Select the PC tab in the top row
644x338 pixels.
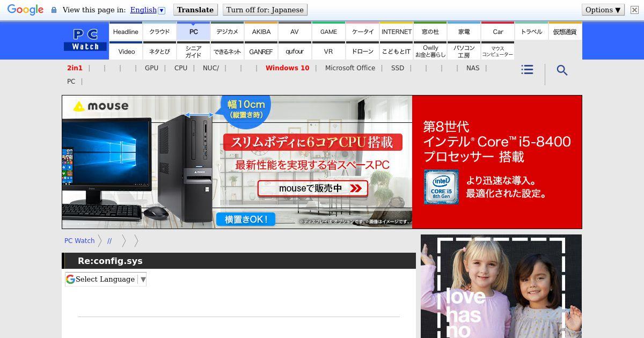coord(193,32)
